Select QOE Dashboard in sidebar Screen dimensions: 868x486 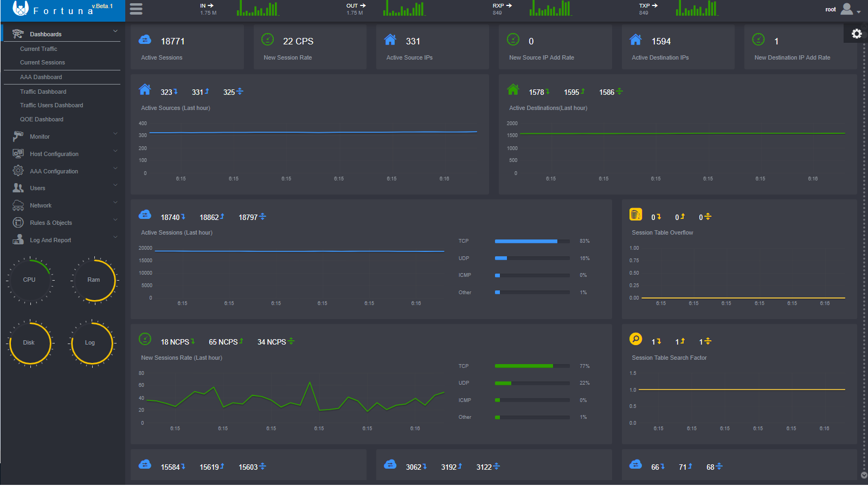point(42,119)
